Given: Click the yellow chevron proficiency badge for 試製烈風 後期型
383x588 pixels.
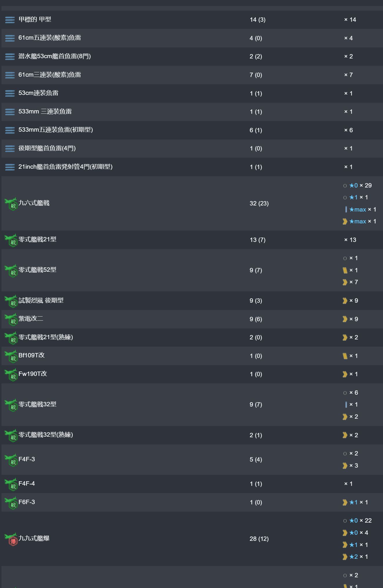Looking at the screenshot, I should (345, 301).
